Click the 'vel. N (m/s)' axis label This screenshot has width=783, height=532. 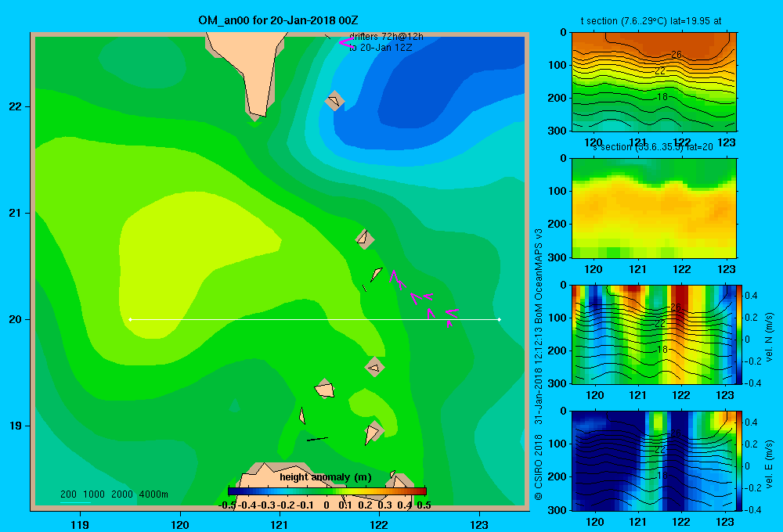click(x=769, y=337)
